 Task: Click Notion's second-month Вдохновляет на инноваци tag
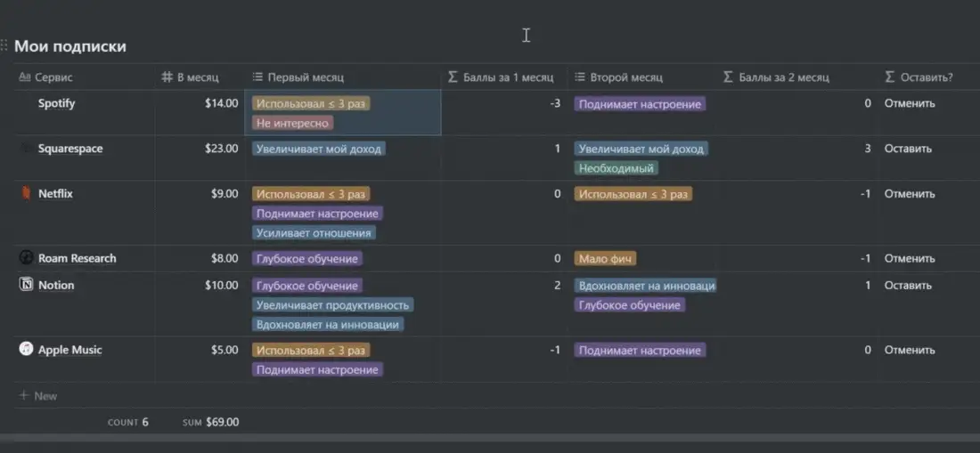click(x=645, y=286)
